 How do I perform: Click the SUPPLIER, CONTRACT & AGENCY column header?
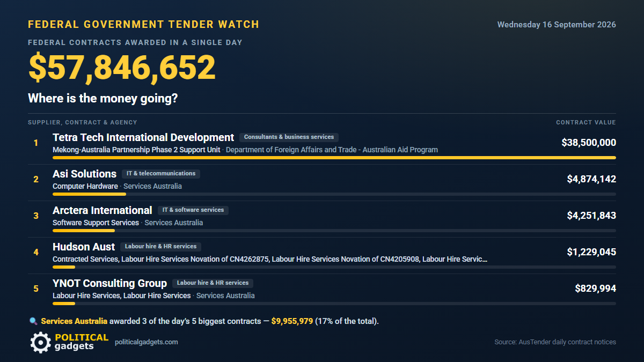83,123
